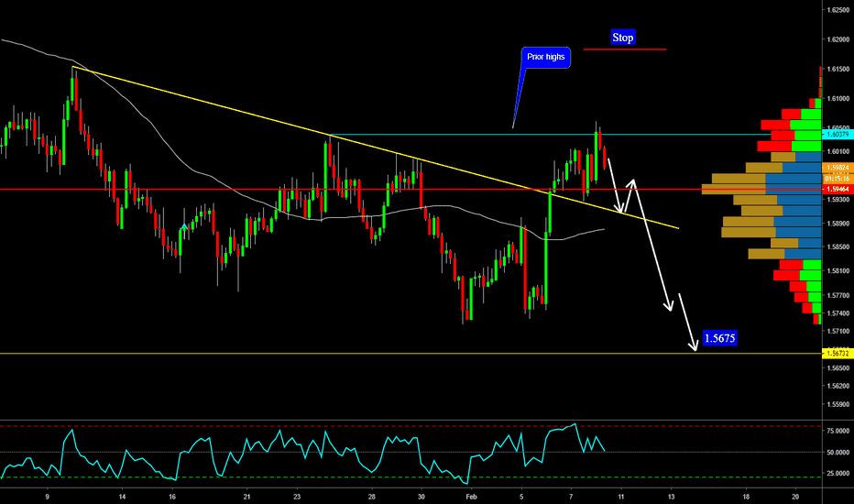Click the orange 1.59324 current price tag
Viewport: 854px width, 504px height.
[x=838, y=168]
